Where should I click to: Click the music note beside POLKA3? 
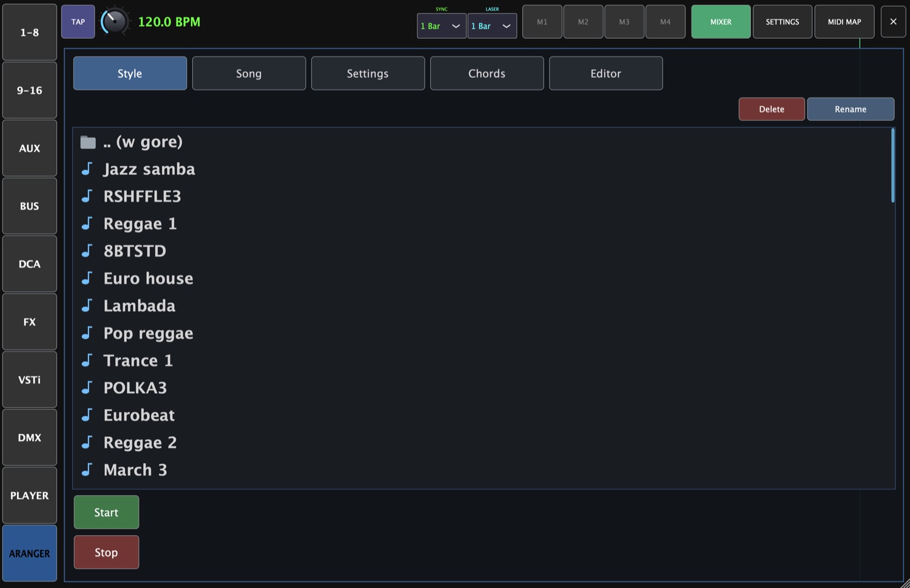click(x=87, y=387)
